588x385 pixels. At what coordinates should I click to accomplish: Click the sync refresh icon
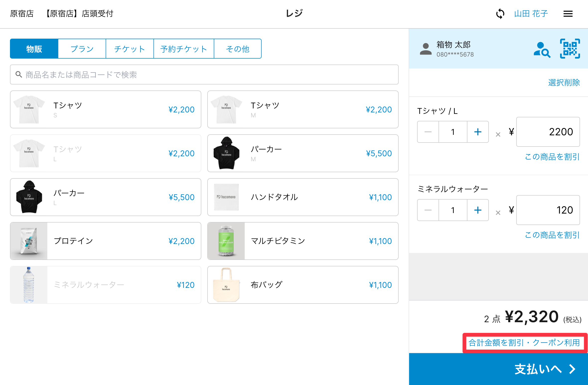[500, 14]
